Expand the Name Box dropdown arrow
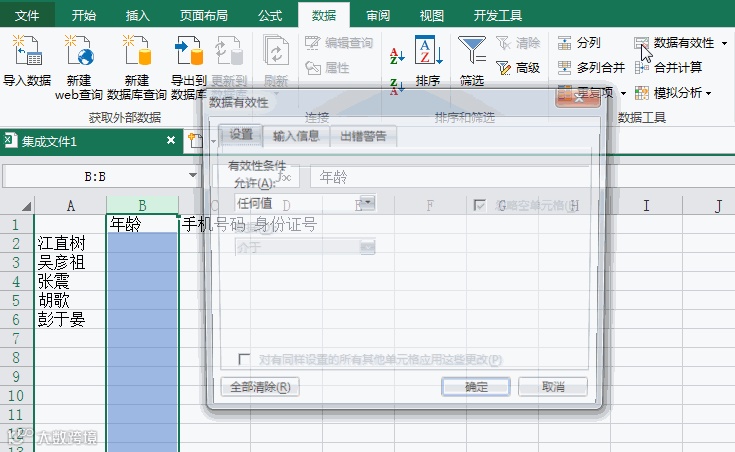This screenshot has height=452, width=735. [x=193, y=175]
